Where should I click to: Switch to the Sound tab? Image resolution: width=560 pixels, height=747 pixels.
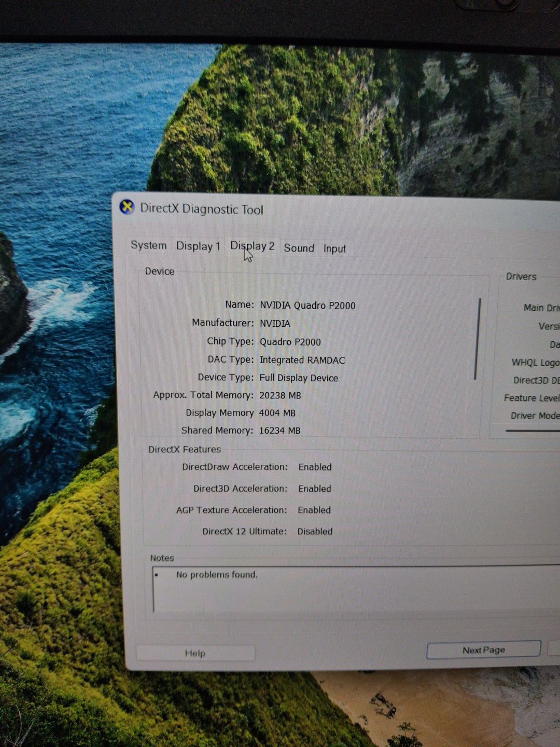click(299, 248)
